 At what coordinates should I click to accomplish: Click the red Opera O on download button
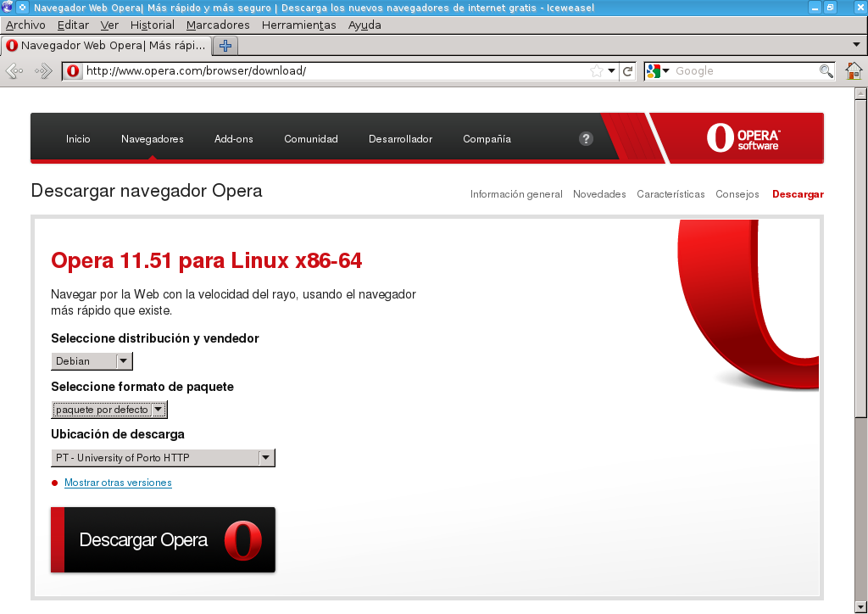pos(243,540)
